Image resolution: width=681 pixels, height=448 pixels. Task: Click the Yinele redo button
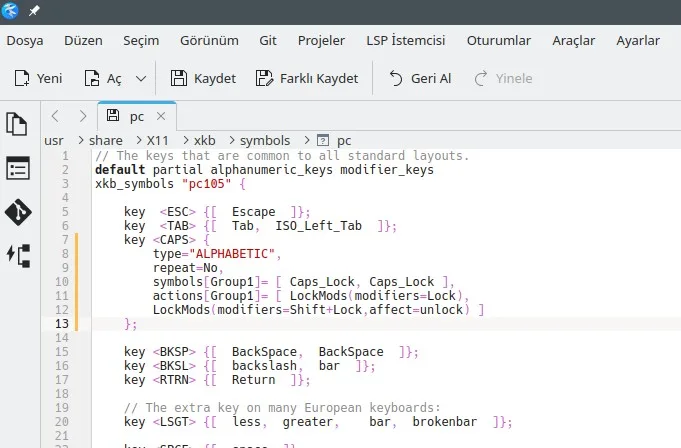(x=503, y=79)
